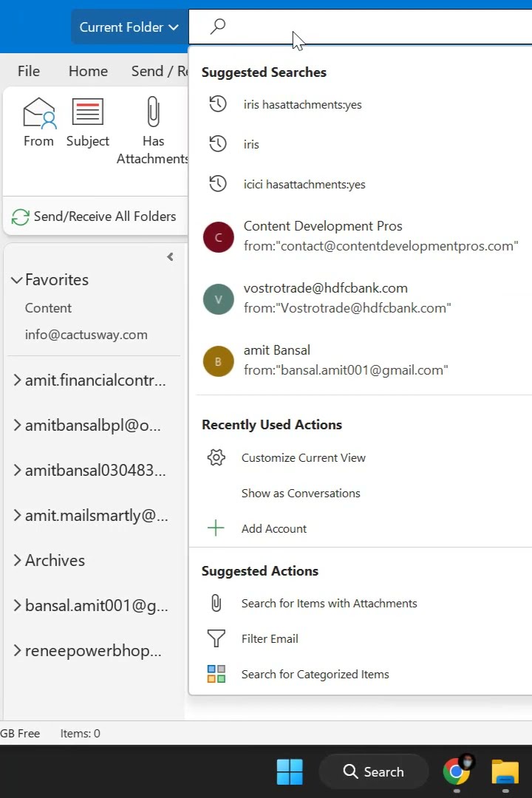Image resolution: width=532 pixels, height=798 pixels.
Task: Click the magnifier icon in search box
Action: [218, 27]
